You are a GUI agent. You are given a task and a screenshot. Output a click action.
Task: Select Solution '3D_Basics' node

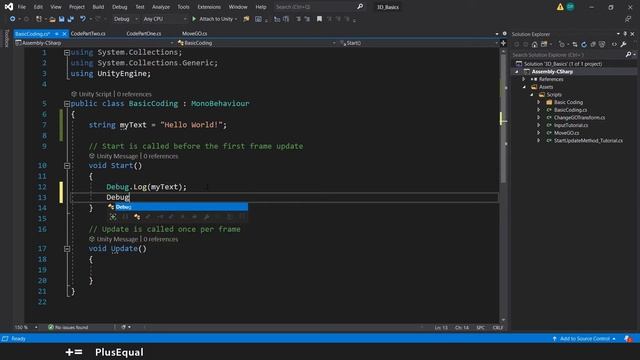click(562, 64)
